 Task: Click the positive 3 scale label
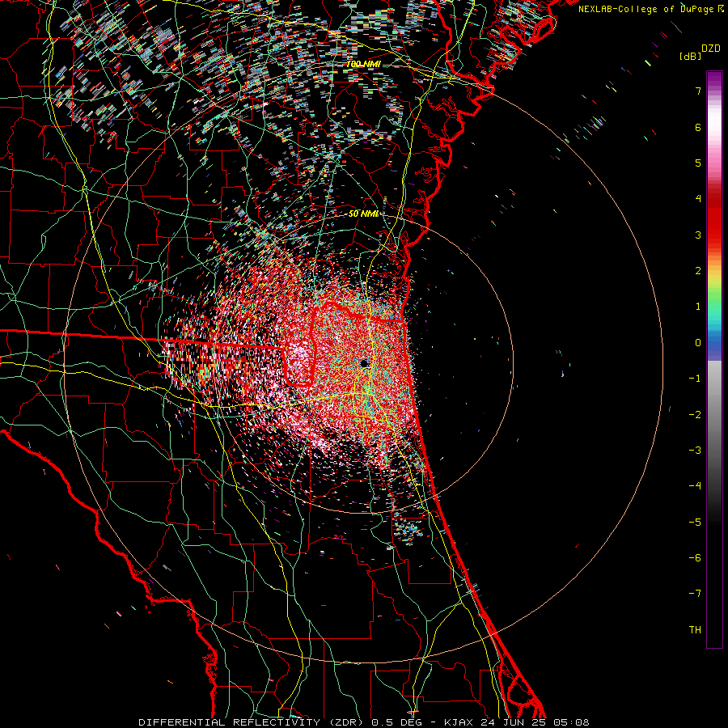tap(698, 235)
